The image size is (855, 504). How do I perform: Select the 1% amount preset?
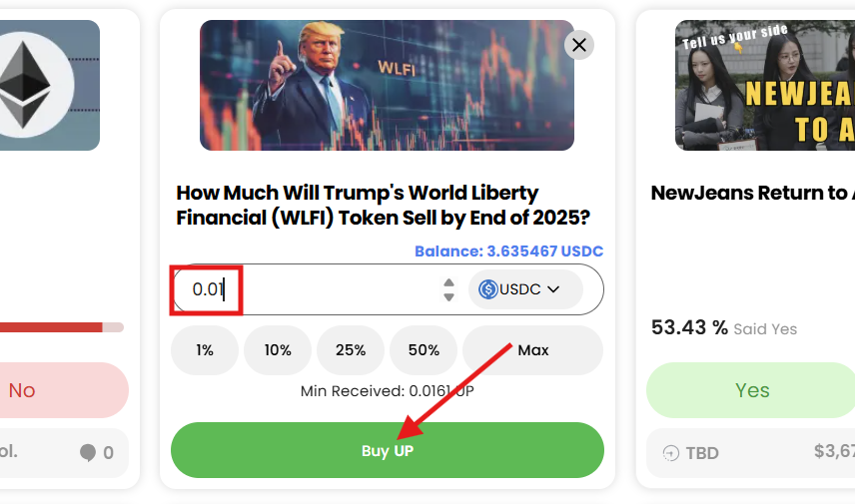coord(205,350)
